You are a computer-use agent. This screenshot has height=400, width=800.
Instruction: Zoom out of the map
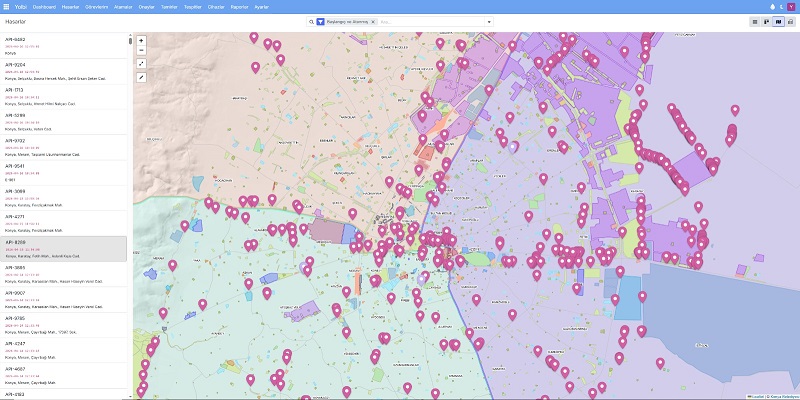pos(141,50)
